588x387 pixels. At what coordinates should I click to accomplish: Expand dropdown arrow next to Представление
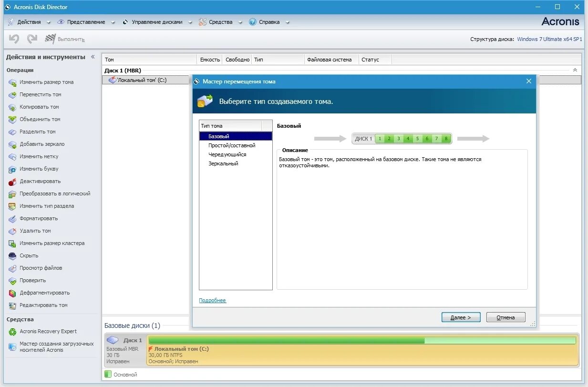(113, 22)
